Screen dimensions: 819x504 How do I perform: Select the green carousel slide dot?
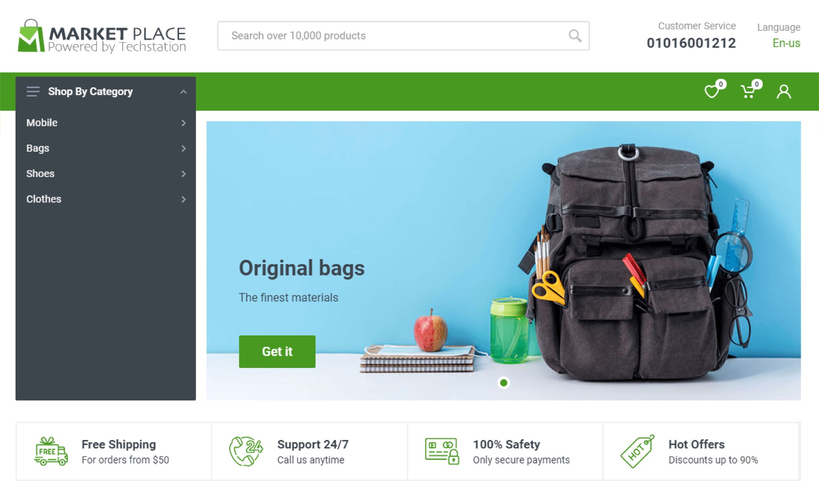coord(504,383)
